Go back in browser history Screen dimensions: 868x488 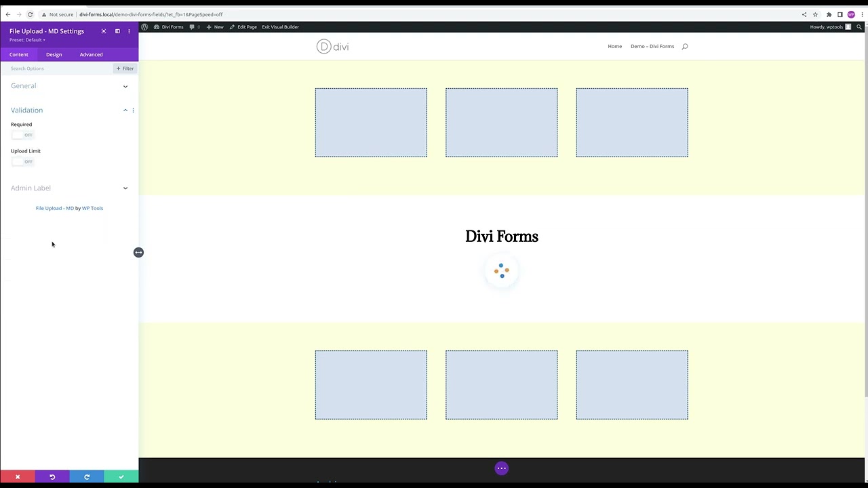coord(7,14)
